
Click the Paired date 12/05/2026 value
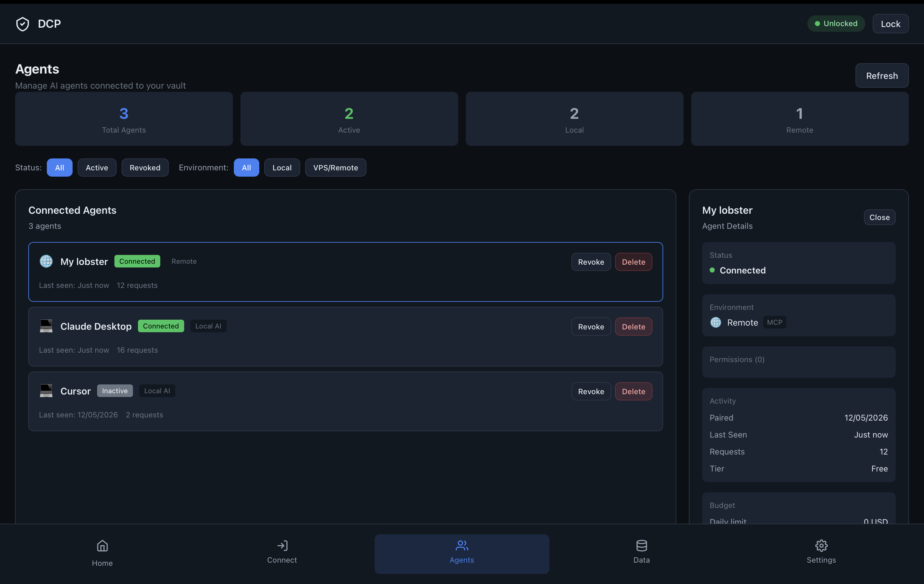[x=866, y=417]
